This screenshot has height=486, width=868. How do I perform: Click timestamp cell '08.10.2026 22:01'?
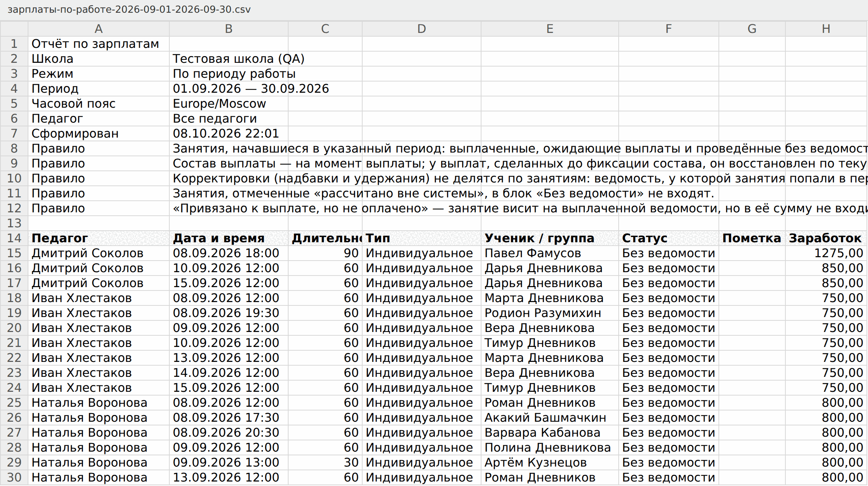[x=229, y=133]
